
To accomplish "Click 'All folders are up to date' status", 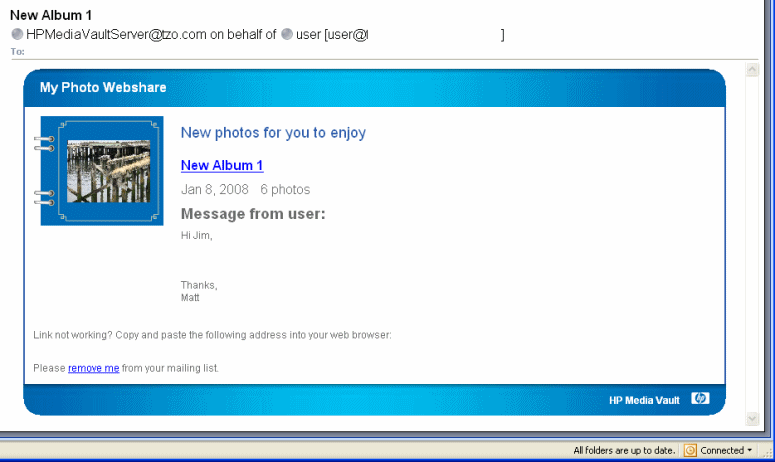I will 624,451.
